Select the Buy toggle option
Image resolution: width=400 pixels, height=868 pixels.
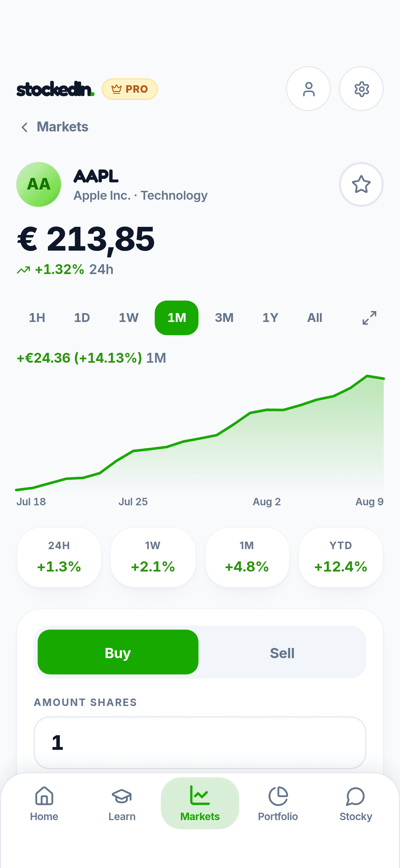(118, 652)
